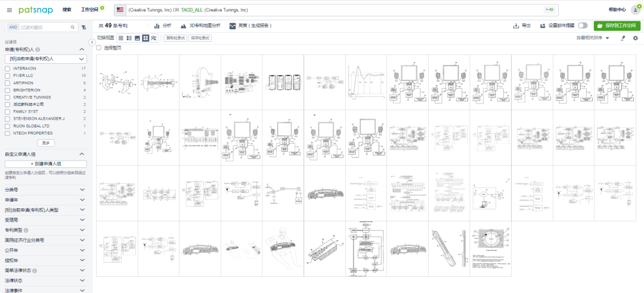Click the 保存检索式 button
Viewport: 644px width, 293px height.
[x=200, y=38]
